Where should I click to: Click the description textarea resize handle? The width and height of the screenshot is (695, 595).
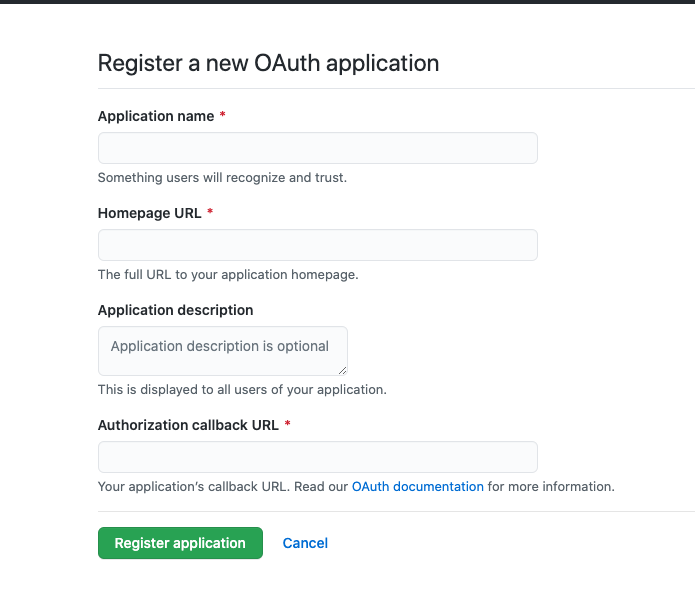tap(342, 370)
